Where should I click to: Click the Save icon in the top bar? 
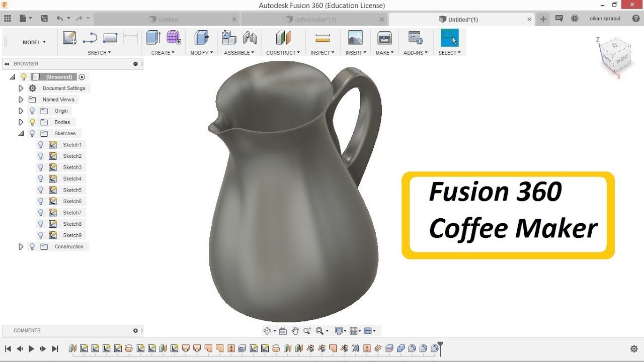44,19
